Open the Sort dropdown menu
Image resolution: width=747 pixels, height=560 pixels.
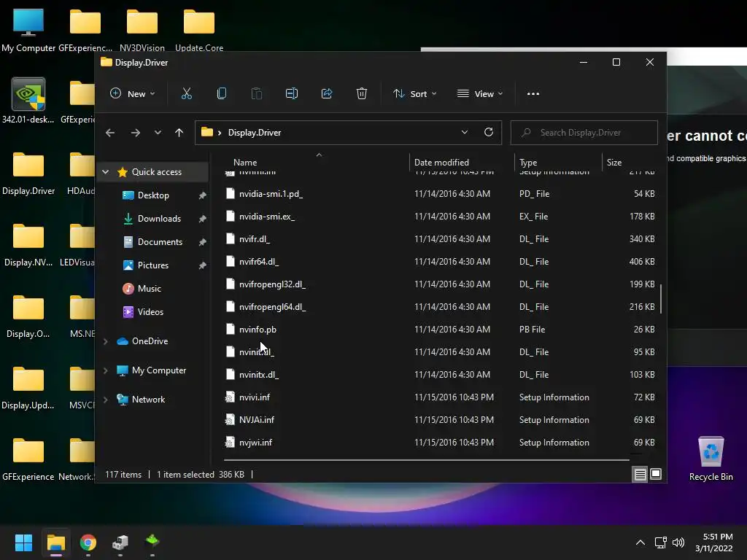[414, 94]
